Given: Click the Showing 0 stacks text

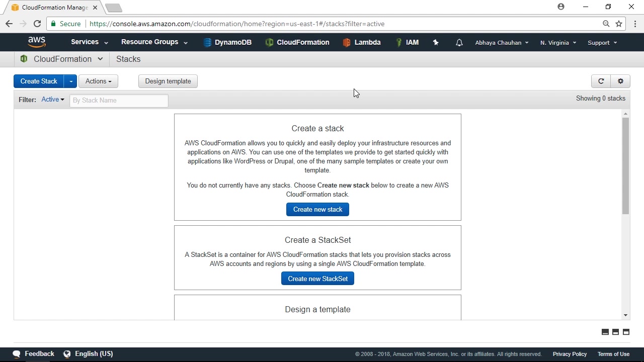Looking at the screenshot, I should click(601, 99).
